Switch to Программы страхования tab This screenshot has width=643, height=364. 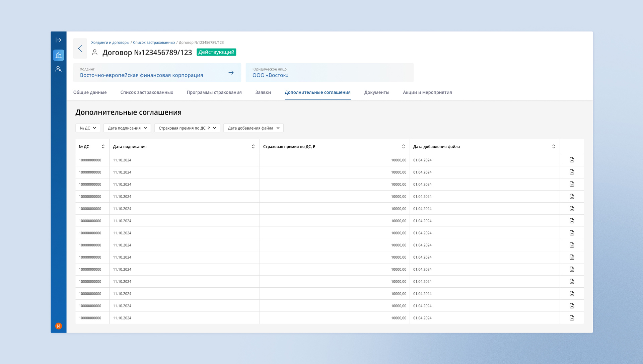point(214,92)
